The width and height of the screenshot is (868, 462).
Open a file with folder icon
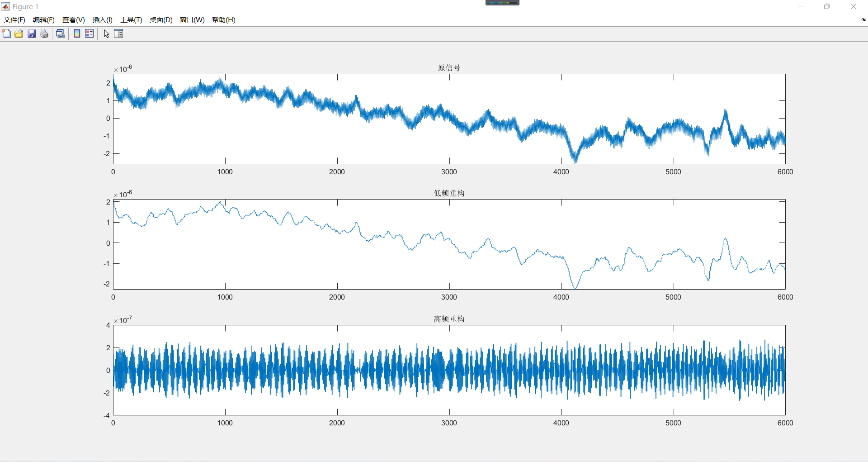tap(19, 33)
